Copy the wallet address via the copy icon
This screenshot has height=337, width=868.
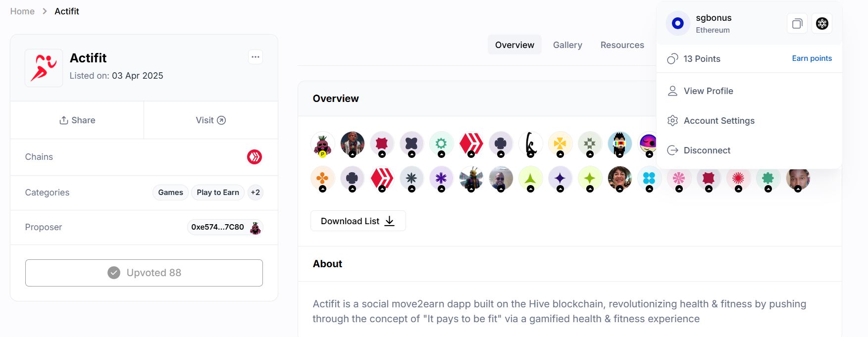797,23
